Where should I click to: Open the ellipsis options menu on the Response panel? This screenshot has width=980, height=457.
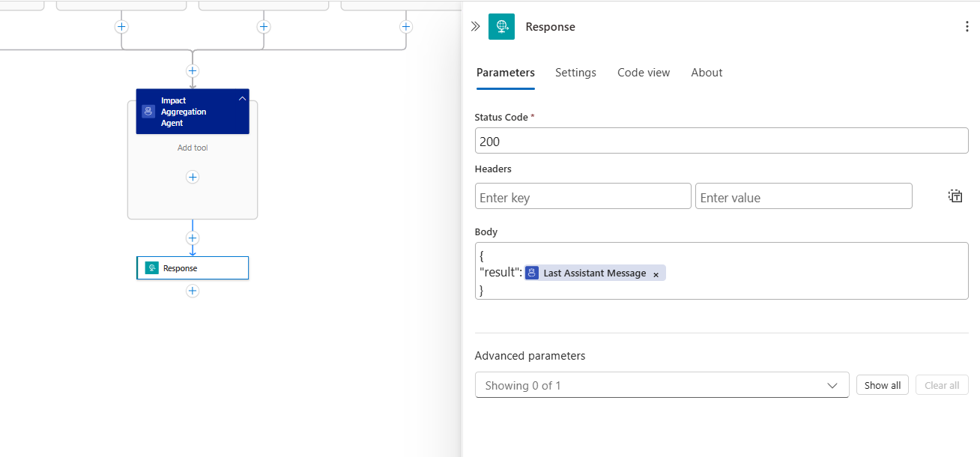pyautogui.click(x=967, y=25)
